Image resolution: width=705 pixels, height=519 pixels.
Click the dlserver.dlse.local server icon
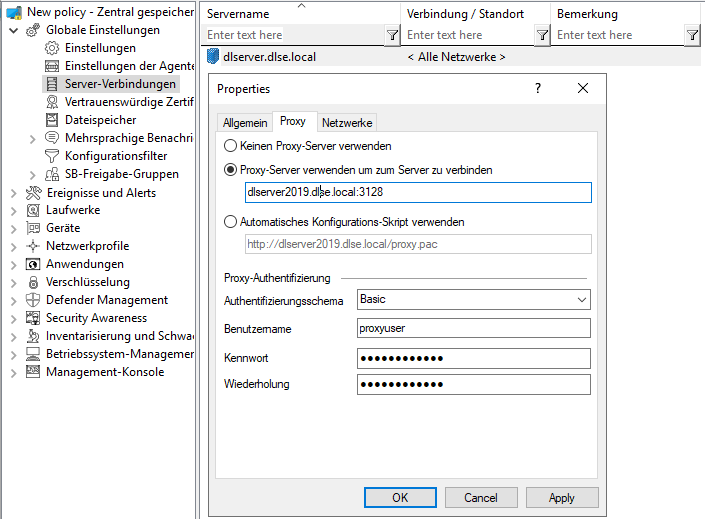point(213,57)
